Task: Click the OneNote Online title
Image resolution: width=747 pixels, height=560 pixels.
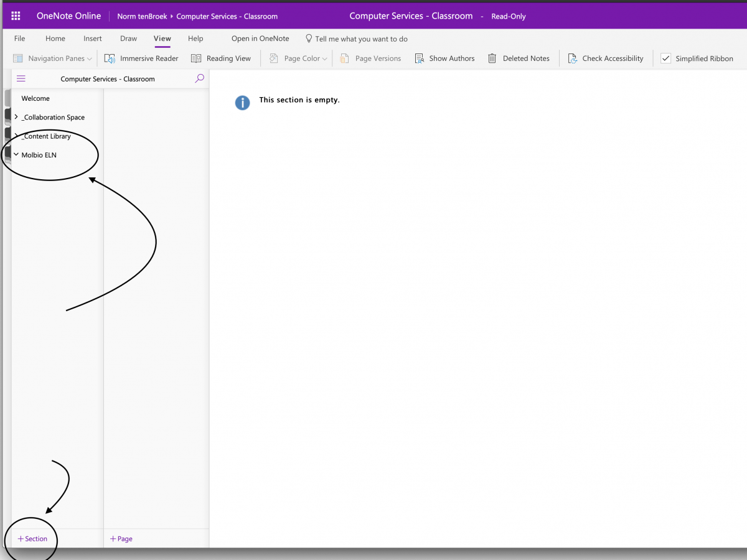Action: (x=68, y=16)
